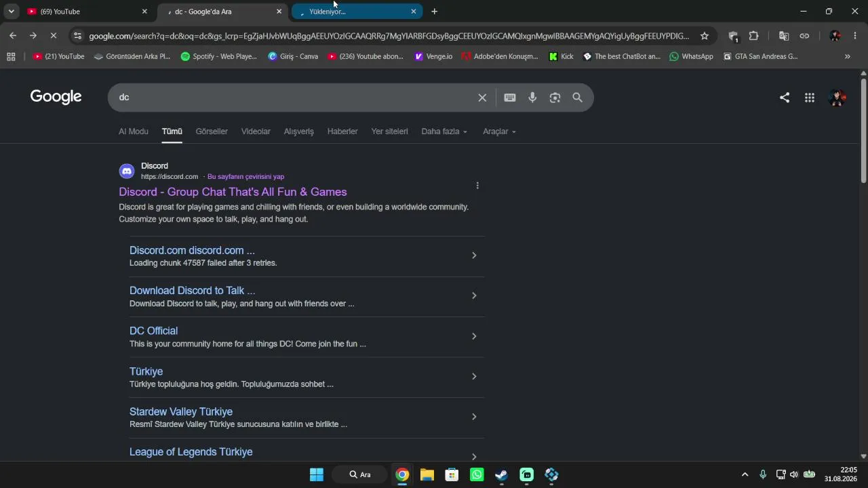Switch to the Yükleniyor loading tab
Image resolution: width=868 pixels, height=488 pixels.
tap(357, 12)
